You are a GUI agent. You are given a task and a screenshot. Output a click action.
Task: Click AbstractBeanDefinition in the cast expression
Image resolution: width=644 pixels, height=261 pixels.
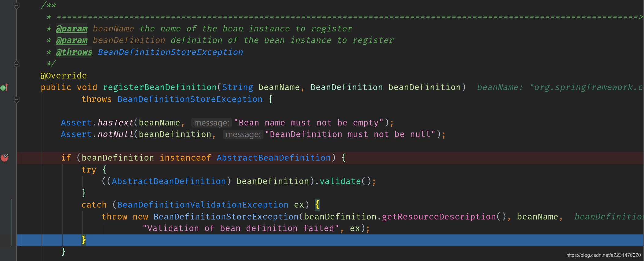tap(169, 181)
